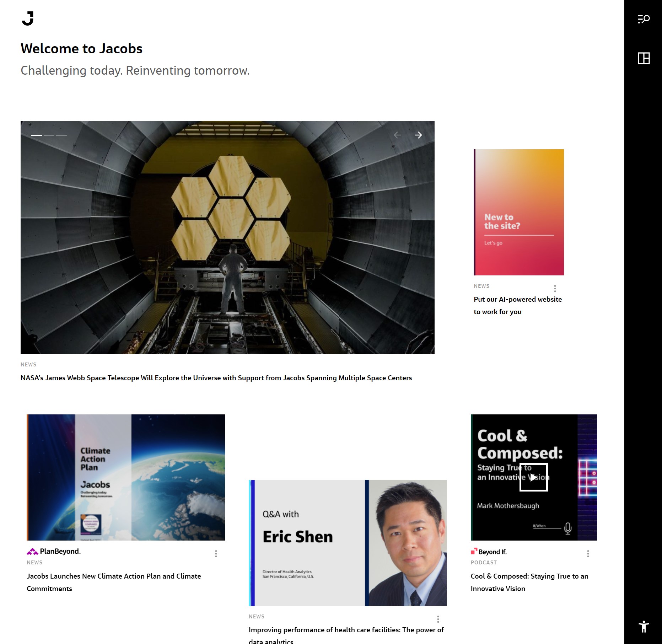The height and width of the screenshot is (644, 662).
Task: Open the layout grid icon in sidebar
Action: pyautogui.click(x=644, y=58)
